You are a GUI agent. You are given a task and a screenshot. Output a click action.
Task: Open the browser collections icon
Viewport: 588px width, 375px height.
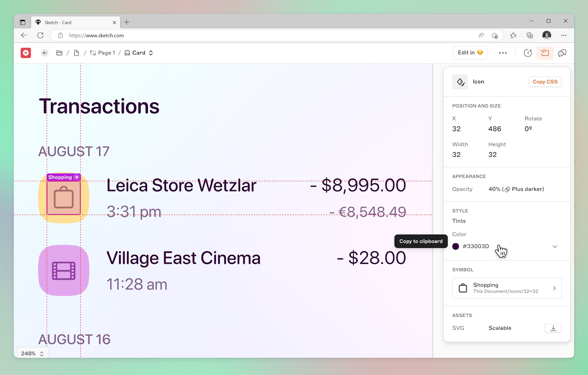530,35
